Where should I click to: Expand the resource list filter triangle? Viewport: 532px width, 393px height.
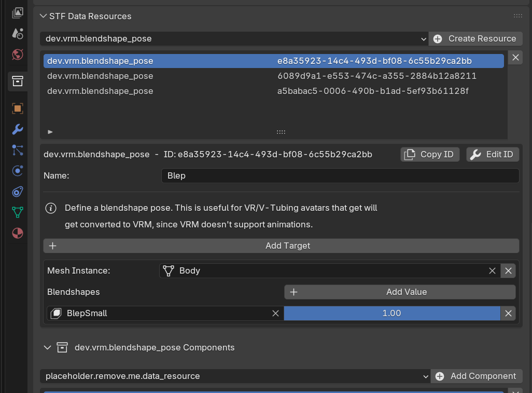pyautogui.click(x=50, y=132)
